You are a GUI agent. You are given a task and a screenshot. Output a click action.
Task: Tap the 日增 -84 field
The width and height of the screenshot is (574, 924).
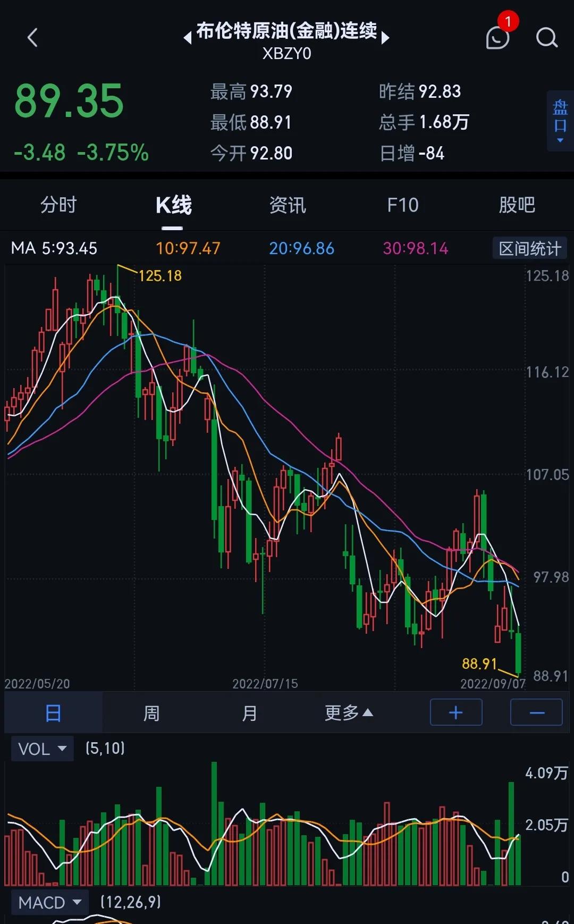click(x=412, y=154)
